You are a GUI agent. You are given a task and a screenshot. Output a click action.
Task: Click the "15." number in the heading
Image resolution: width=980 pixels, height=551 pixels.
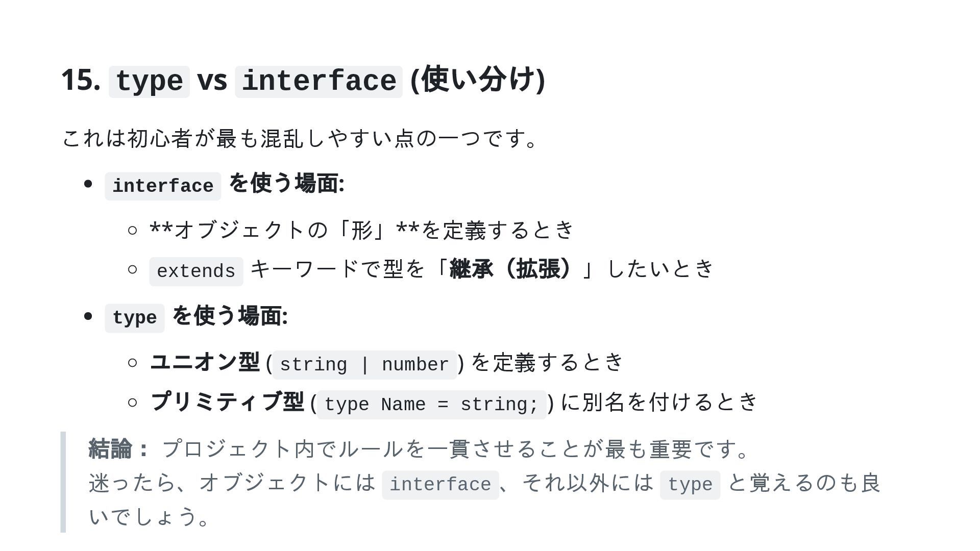pyautogui.click(x=81, y=81)
